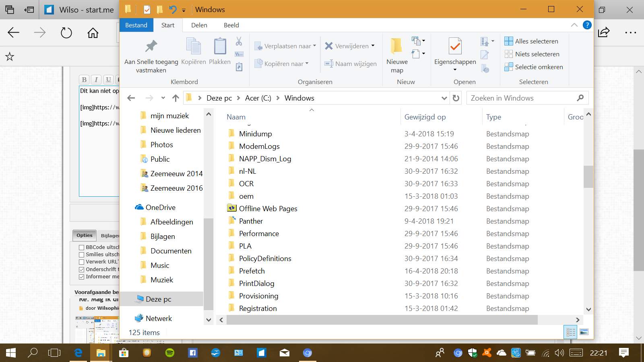Toggle the Verwerk URL's checkbox
Screen dimensions: 644x362
(x=82, y=262)
